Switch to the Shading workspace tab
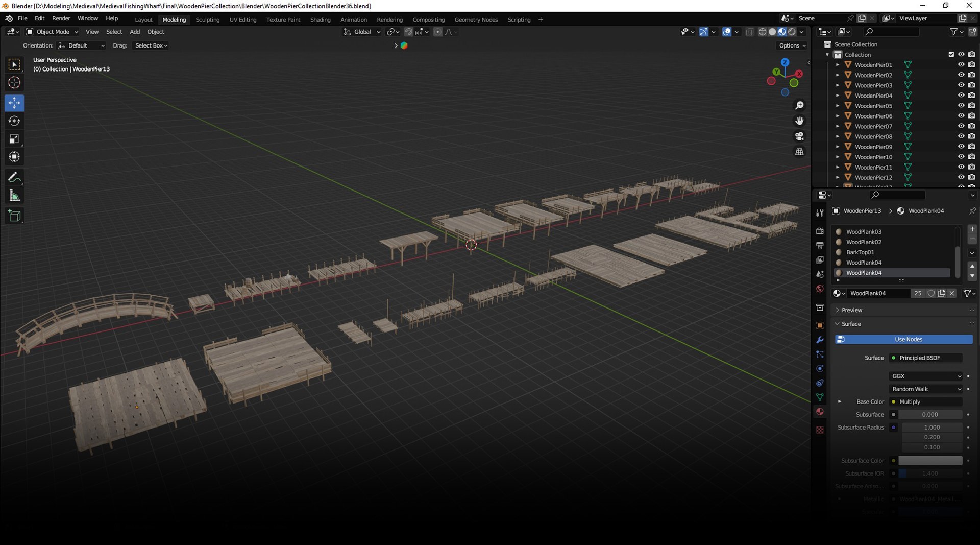The height and width of the screenshot is (545, 980). 320,20
